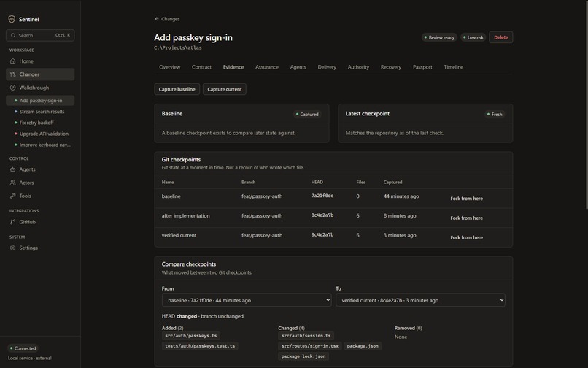Screen dimensions: 588x368
Task: Click the Home house icon
Action: (12, 61)
